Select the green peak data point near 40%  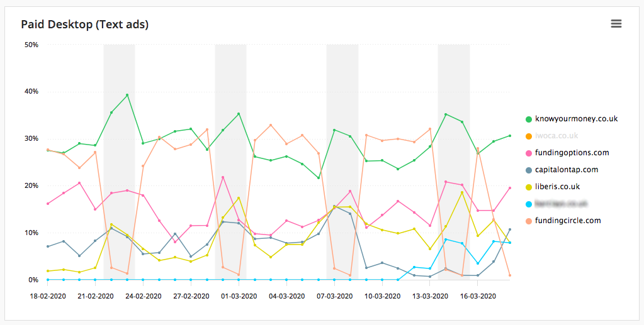click(127, 95)
